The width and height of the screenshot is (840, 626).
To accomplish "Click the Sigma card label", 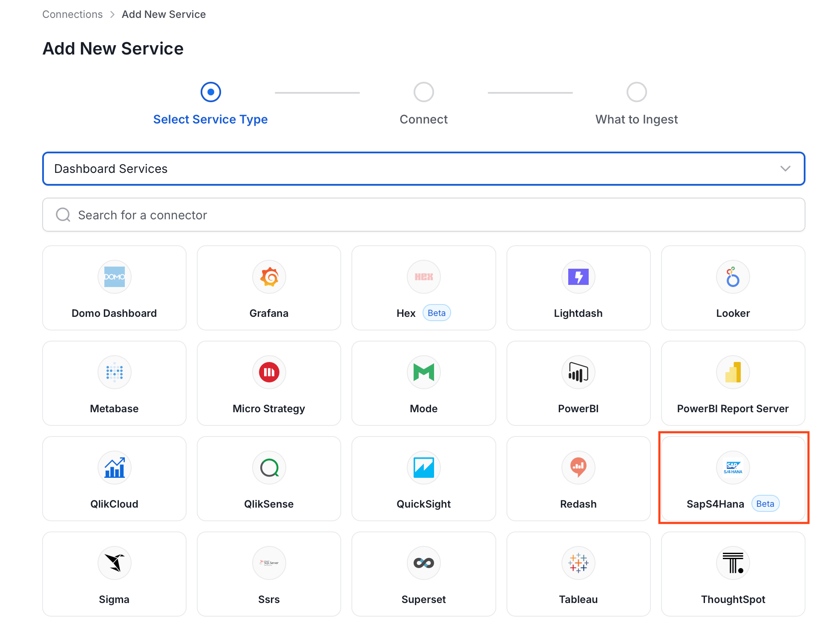I will coord(114,599).
